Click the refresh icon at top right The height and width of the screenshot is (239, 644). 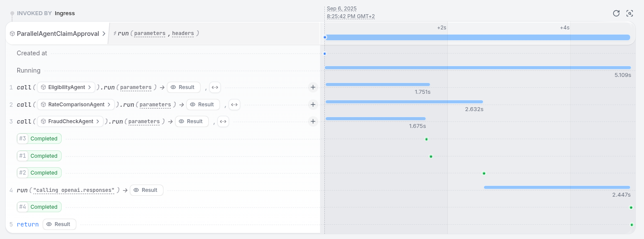tap(616, 13)
